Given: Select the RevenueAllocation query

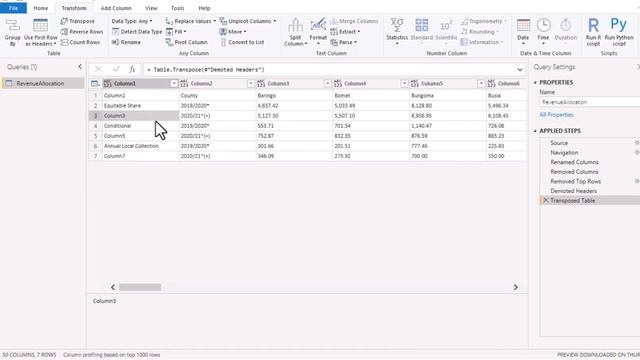Looking at the screenshot, I should (x=43, y=83).
